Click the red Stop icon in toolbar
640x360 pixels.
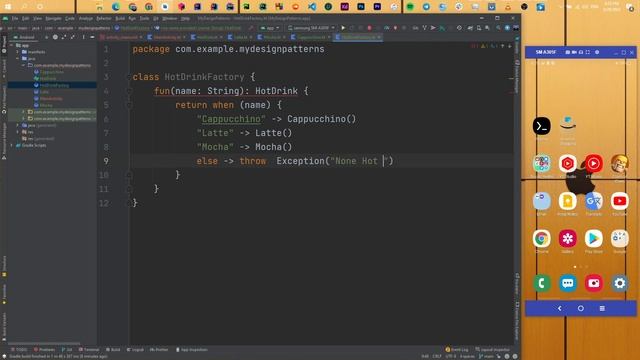point(369,28)
